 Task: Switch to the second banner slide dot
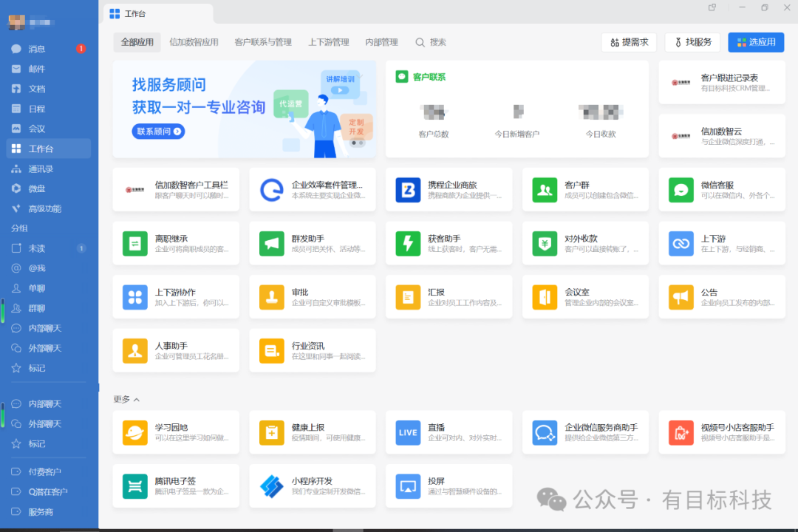361,143
